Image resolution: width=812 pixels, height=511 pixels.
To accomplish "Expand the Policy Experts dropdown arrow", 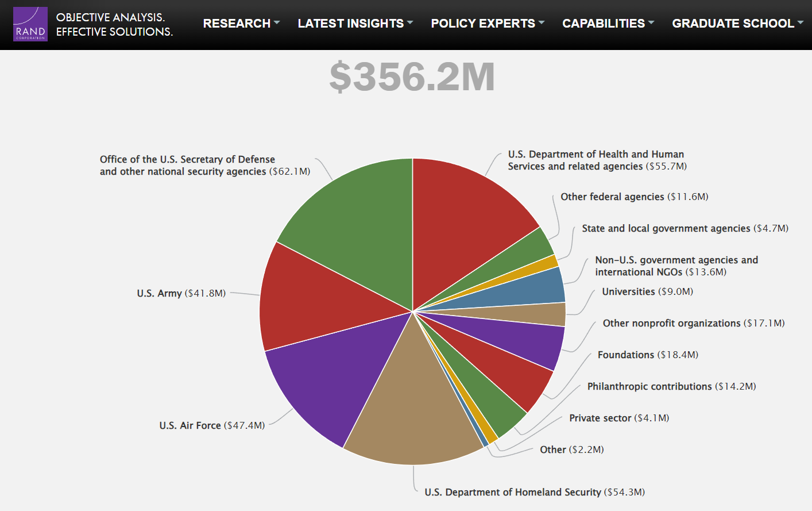I will pyautogui.click(x=542, y=23).
